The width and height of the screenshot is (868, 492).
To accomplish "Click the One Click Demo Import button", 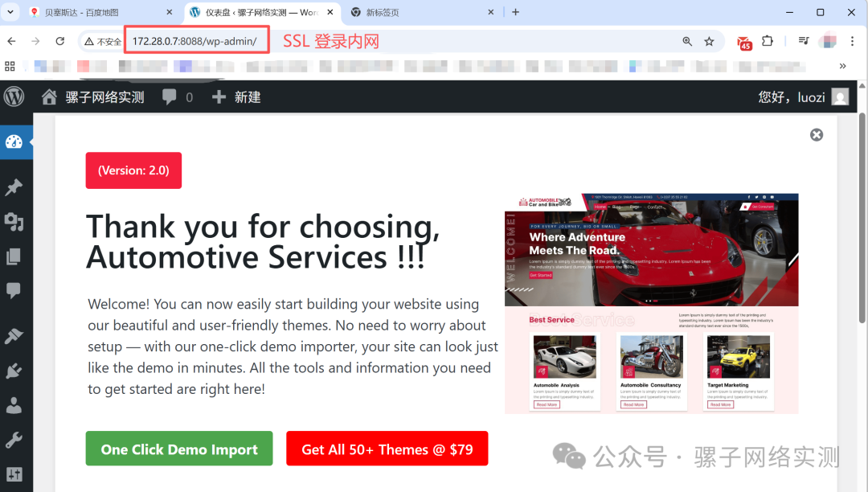I will pos(179,449).
